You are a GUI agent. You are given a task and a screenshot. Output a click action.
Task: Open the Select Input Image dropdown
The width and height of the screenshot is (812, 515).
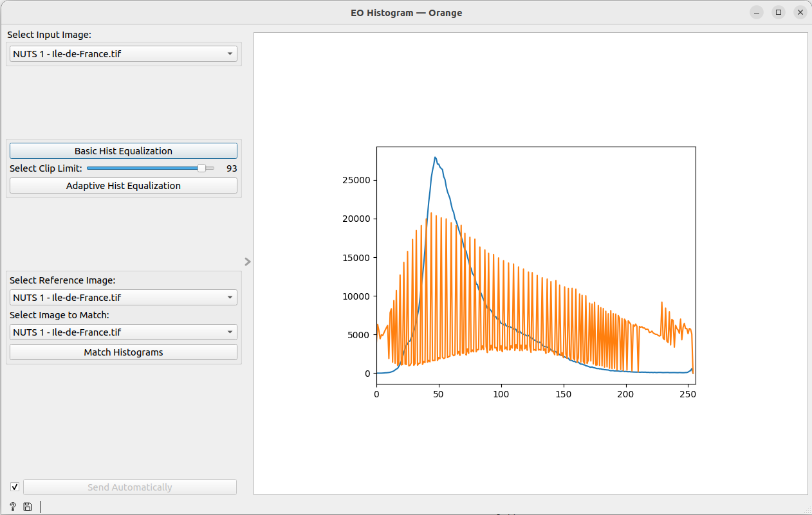124,54
